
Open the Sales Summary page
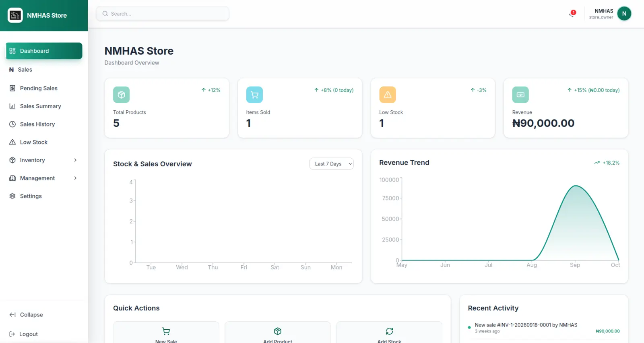click(44, 106)
